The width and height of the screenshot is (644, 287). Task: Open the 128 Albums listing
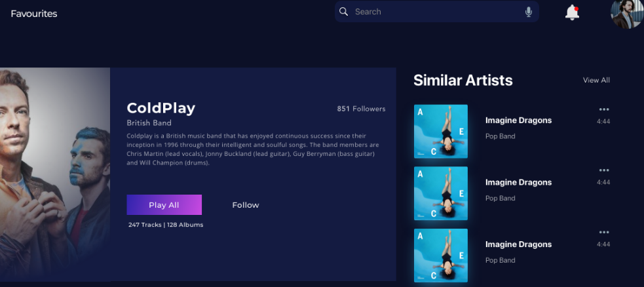pyautogui.click(x=185, y=225)
